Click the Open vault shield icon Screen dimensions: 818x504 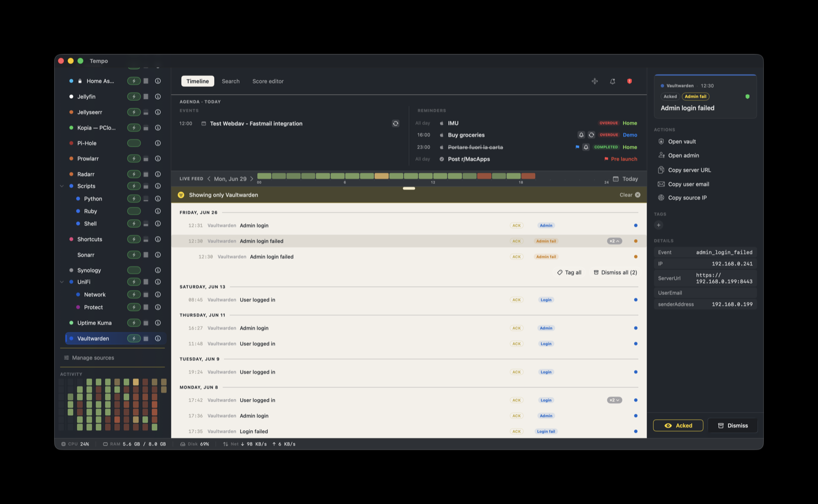click(x=661, y=142)
